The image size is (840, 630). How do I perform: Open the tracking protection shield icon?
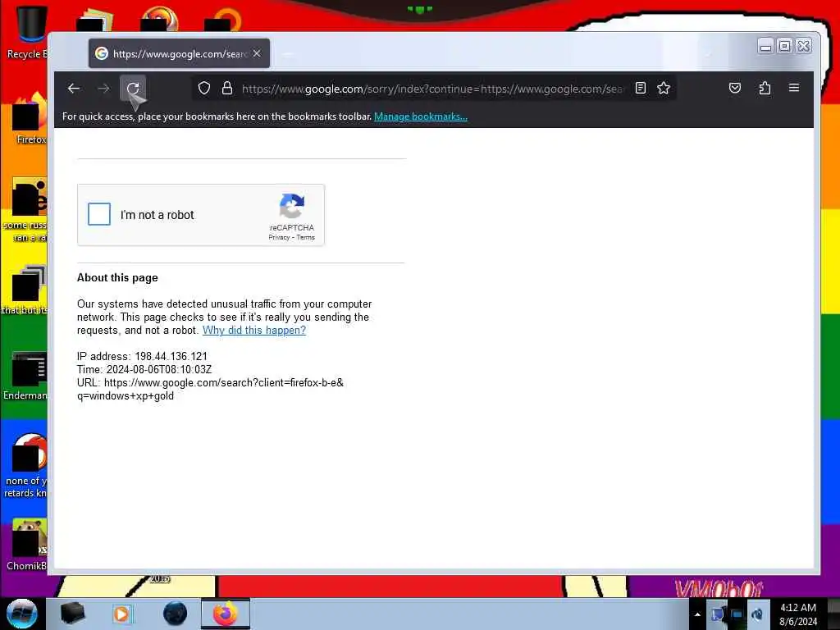[204, 89]
